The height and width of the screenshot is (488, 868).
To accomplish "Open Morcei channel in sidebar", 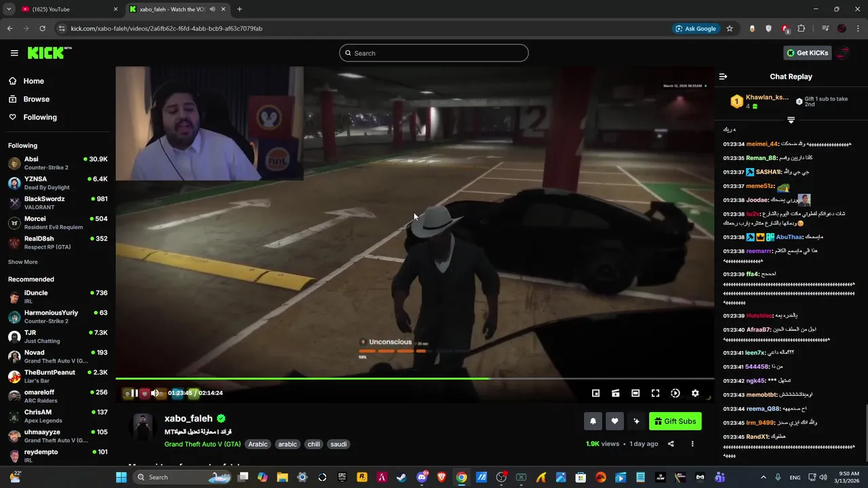I will point(58,222).
